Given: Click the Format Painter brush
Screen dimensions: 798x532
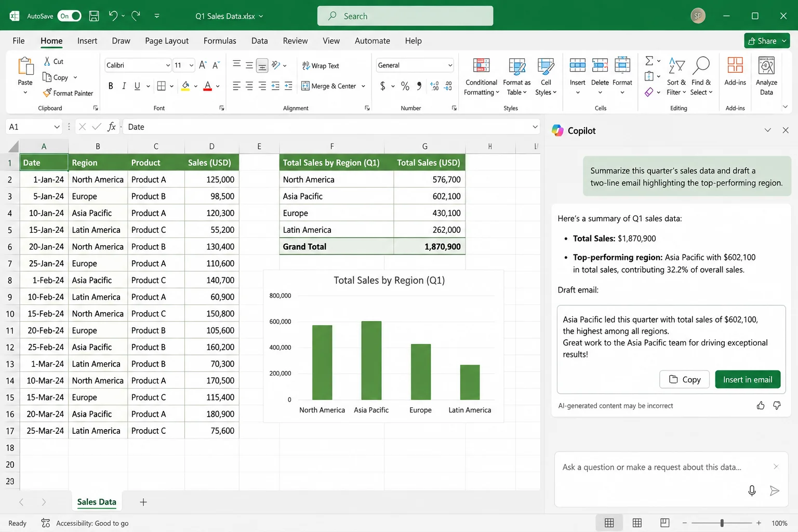Looking at the screenshot, I should pyautogui.click(x=47, y=93).
